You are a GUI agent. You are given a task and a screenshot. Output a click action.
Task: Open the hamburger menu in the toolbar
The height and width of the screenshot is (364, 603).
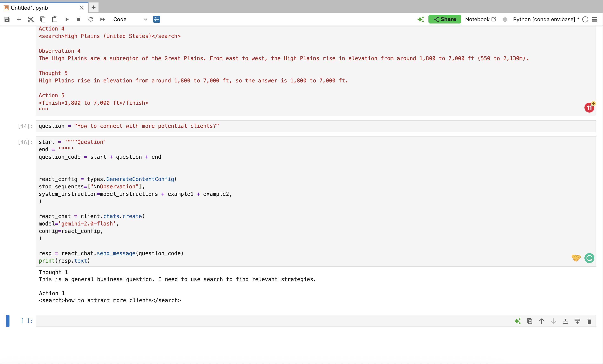click(x=595, y=19)
